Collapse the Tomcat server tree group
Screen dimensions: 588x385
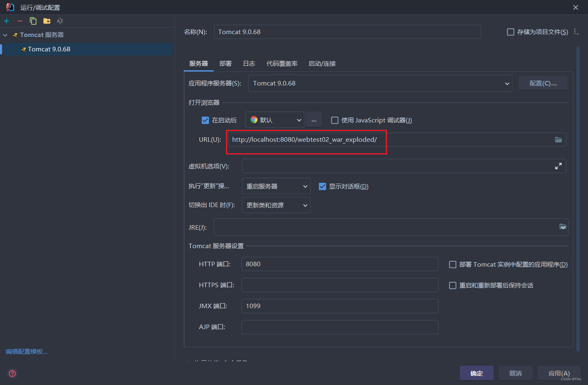coord(5,35)
